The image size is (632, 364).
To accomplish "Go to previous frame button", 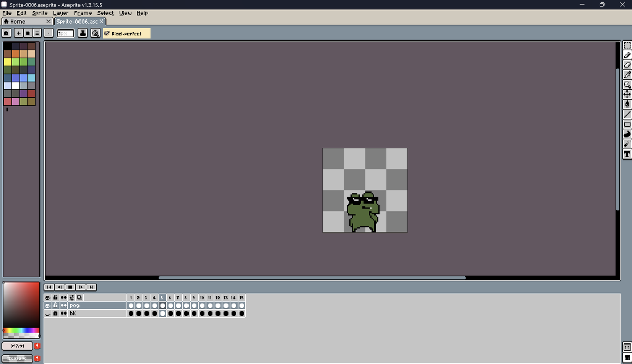I will coord(59,287).
